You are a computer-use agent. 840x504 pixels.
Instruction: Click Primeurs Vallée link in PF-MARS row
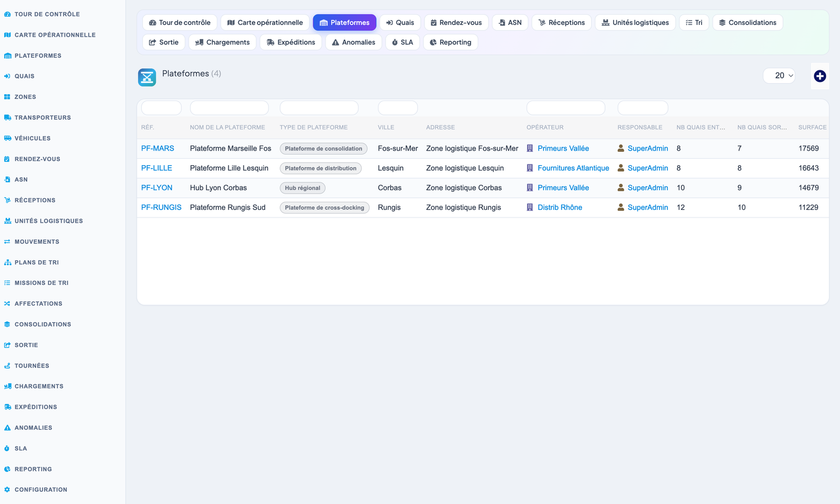point(563,148)
